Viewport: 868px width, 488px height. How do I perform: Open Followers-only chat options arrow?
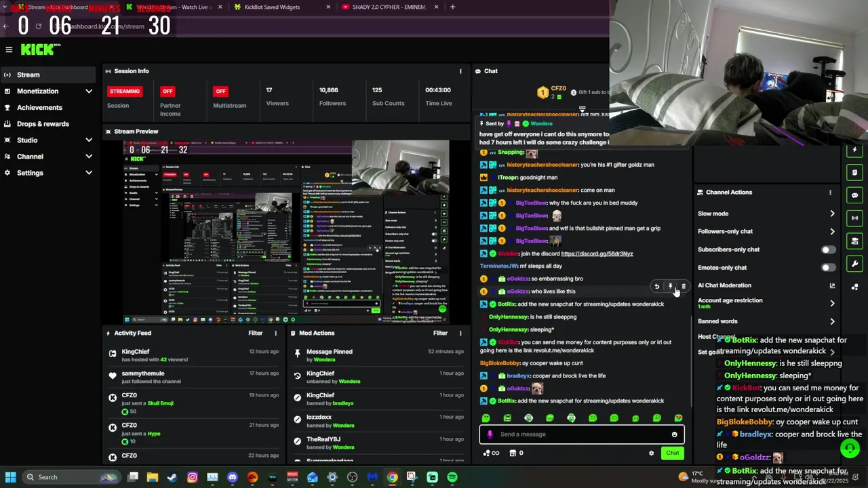click(832, 232)
